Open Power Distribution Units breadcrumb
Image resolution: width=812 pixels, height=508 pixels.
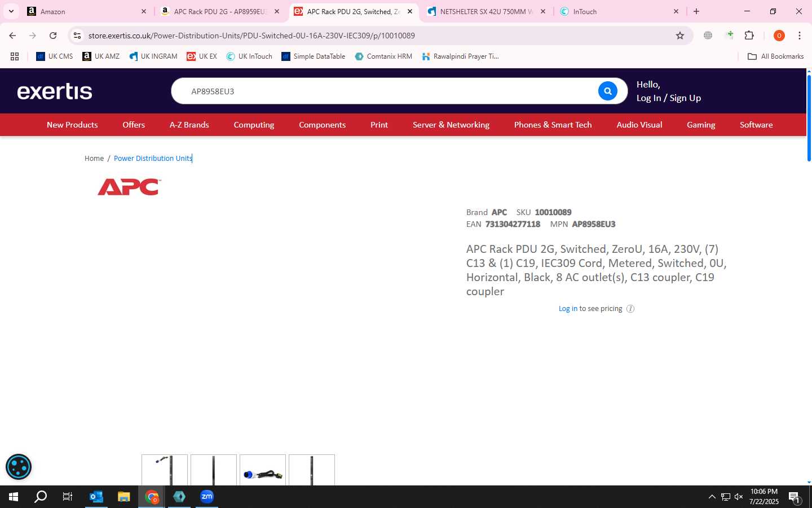[153, 159]
